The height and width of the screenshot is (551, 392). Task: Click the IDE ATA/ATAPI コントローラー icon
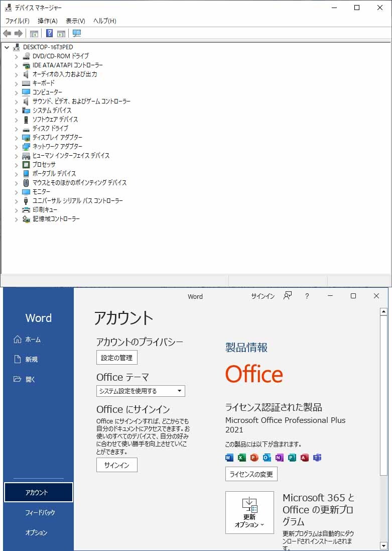[26, 65]
